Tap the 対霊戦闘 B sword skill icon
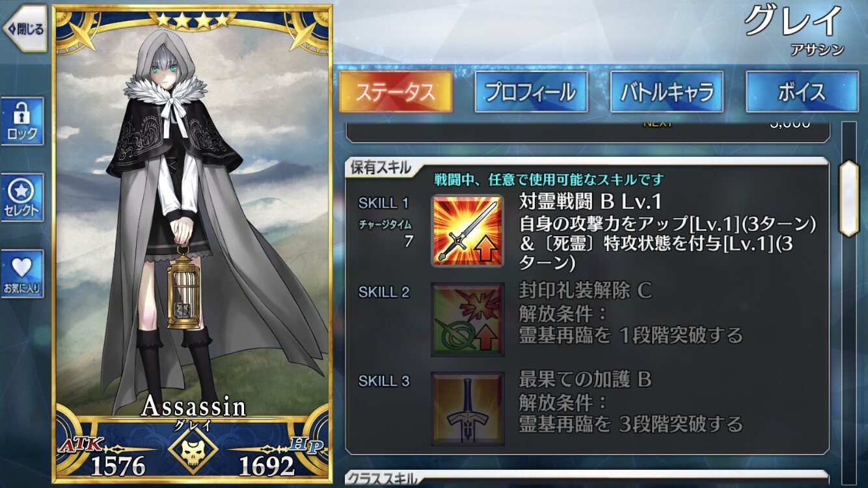 pyautogui.click(x=467, y=230)
